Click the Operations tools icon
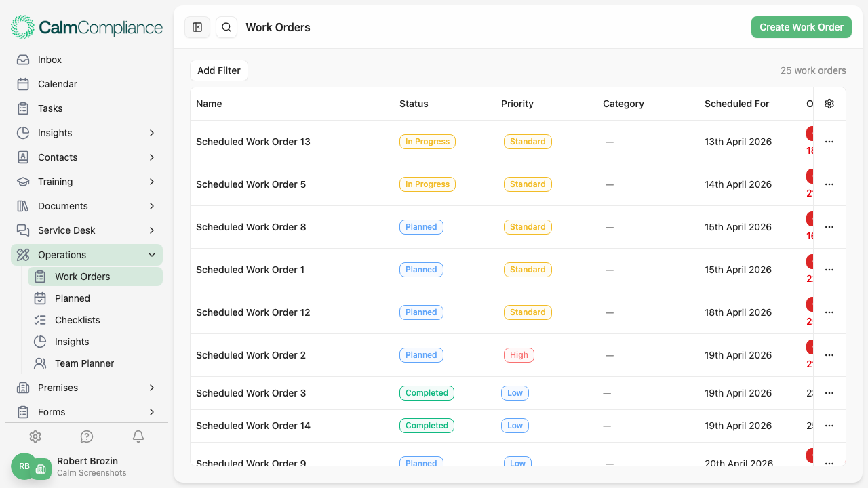This screenshot has width=868, height=488. 23,255
